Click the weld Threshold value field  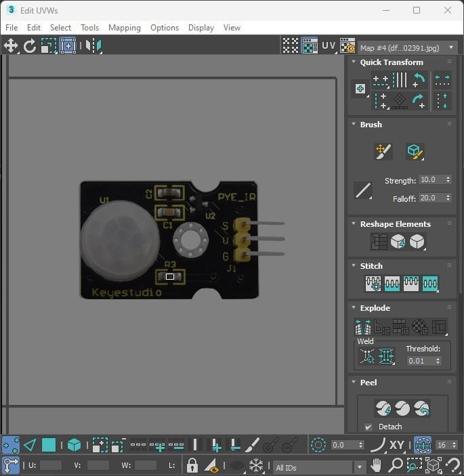pyautogui.click(x=421, y=361)
